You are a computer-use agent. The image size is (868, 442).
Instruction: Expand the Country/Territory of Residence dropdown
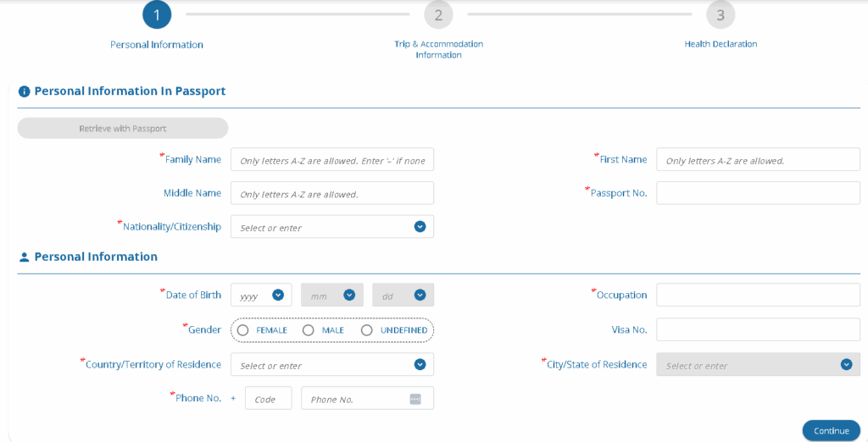420,365
